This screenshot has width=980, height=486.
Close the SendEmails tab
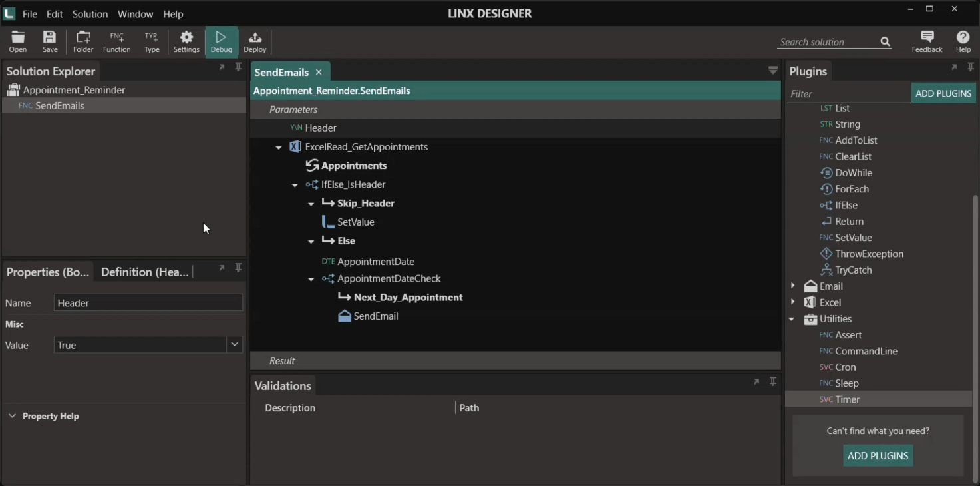pos(319,72)
